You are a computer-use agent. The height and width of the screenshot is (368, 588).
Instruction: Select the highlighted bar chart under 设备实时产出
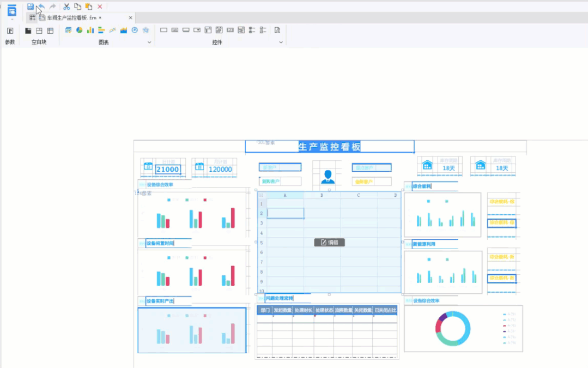(192, 330)
